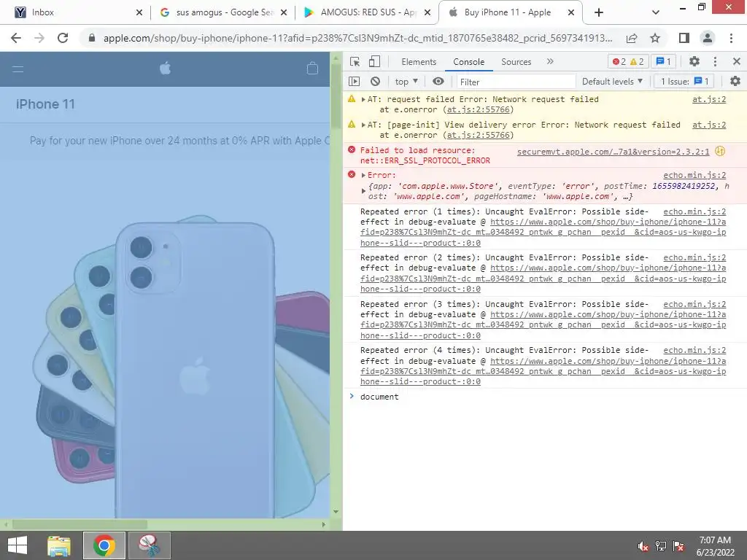The width and height of the screenshot is (747, 560).
Task: Expand the Error: log entry
Action: (x=363, y=175)
